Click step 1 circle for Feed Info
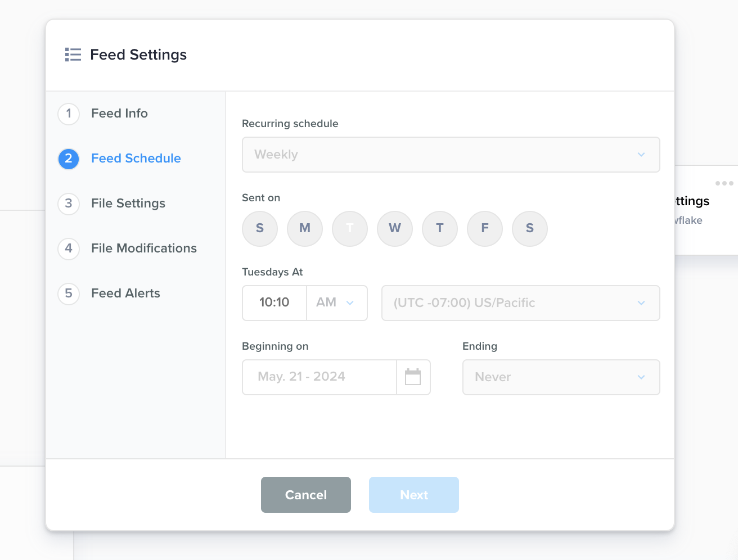The image size is (738, 560). (x=69, y=114)
